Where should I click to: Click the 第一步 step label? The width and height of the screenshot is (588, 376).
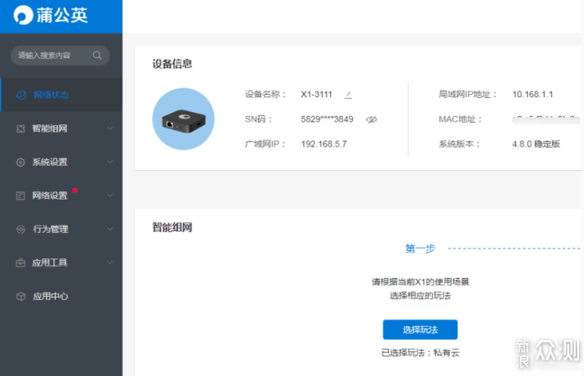click(420, 248)
